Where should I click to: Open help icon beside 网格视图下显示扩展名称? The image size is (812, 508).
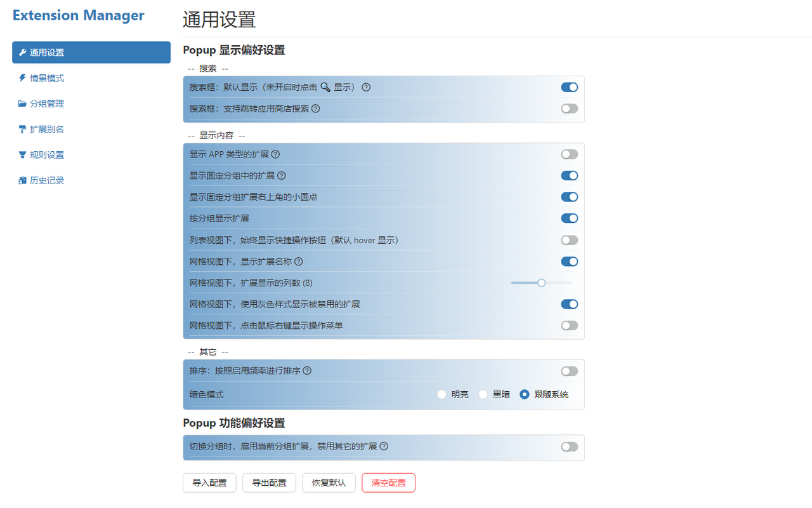tap(298, 261)
